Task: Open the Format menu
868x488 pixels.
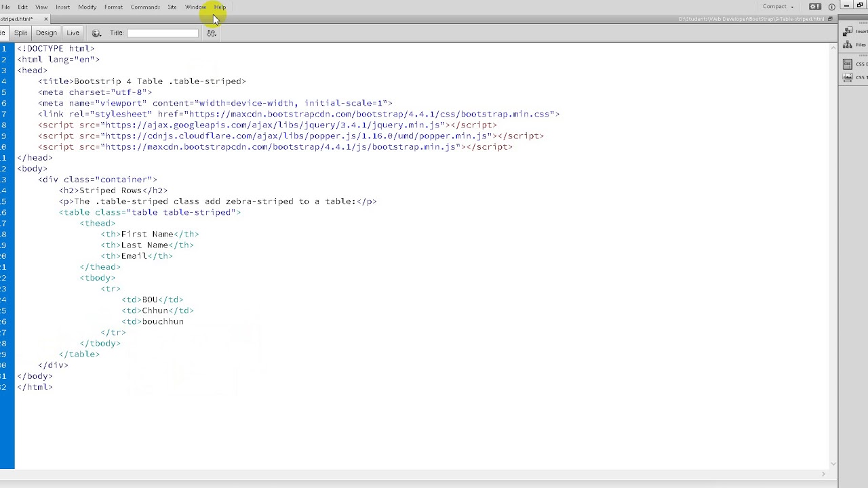Action: pyautogui.click(x=113, y=7)
